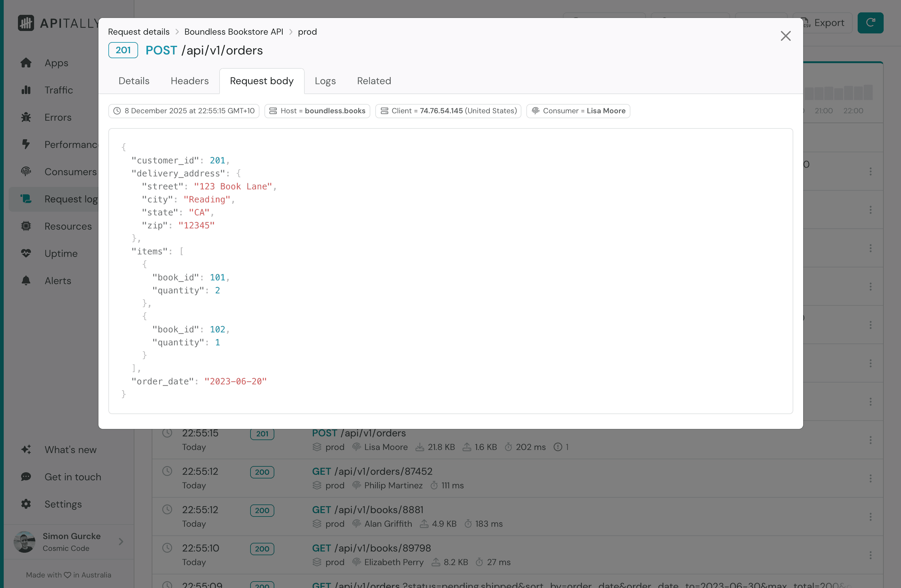Viewport: 901px width, 588px height.
Task: Open the Alerts section
Action: tap(58, 280)
